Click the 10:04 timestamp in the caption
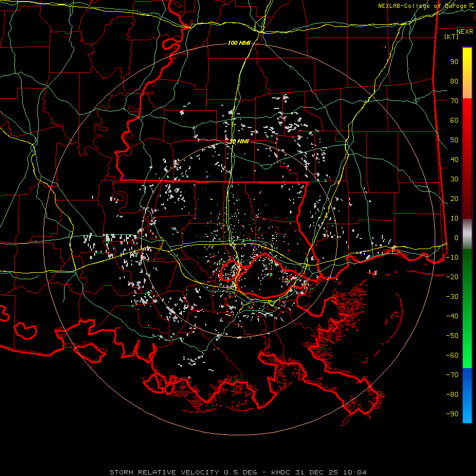 coord(354,472)
